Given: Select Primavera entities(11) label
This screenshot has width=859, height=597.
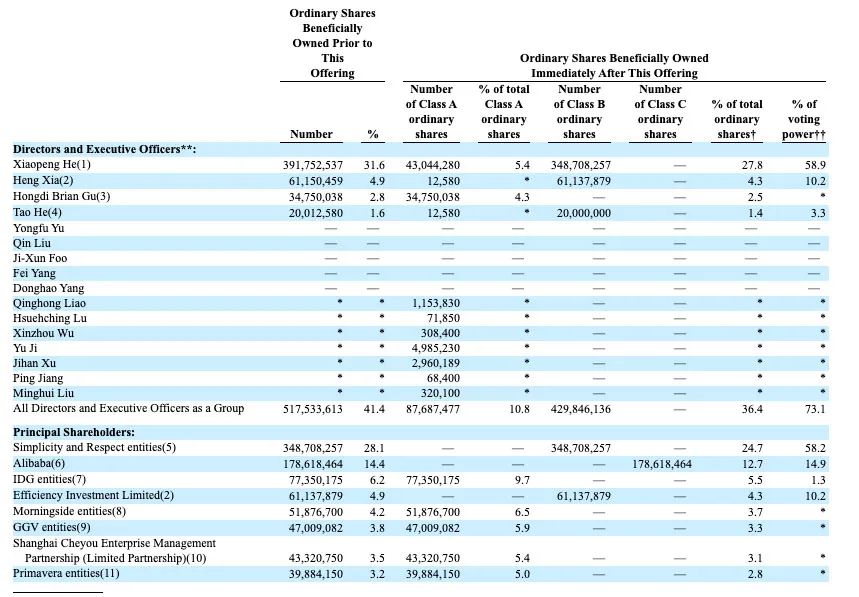Looking at the screenshot, I should click(x=66, y=573).
